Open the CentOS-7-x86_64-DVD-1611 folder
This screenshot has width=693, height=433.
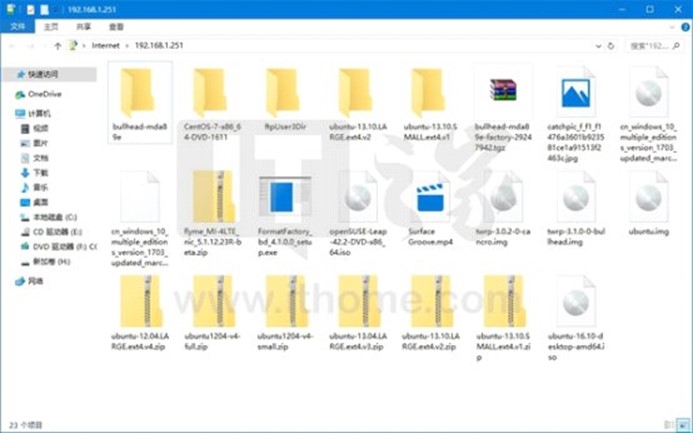pos(211,95)
